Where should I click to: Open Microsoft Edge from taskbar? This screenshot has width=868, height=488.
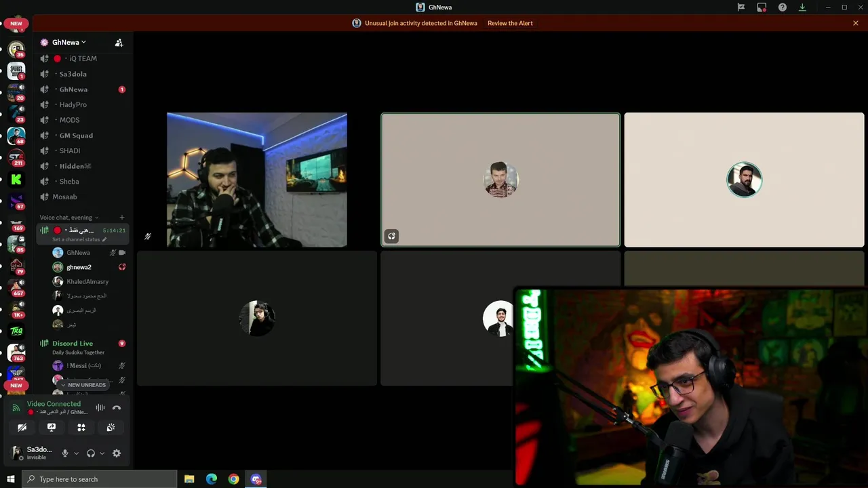pyautogui.click(x=212, y=479)
